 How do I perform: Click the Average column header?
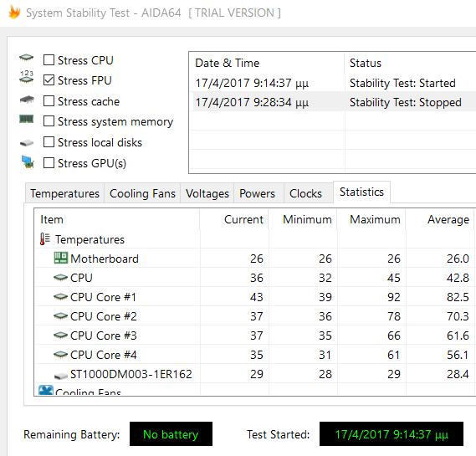pyautogui.click(x=440, y=219)
